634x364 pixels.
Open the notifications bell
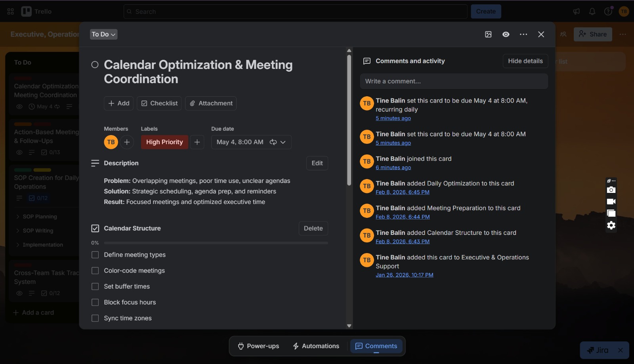pyautogui.click(x=592, y=11)
